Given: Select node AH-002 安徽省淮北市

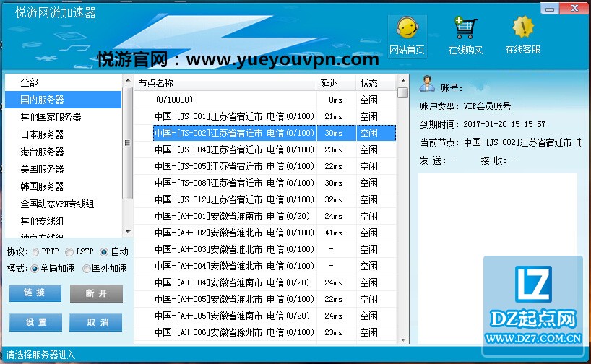Looking at the screenshot, I should (x=265, y=233).
